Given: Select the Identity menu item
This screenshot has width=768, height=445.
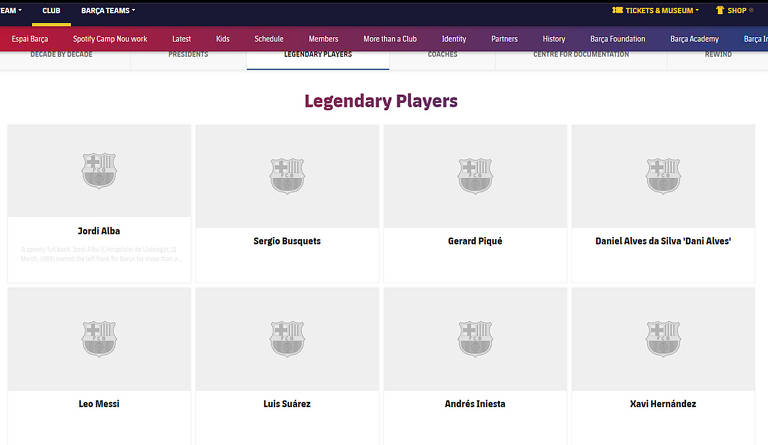Looking at the screenshot, I should tap(454, 39).
